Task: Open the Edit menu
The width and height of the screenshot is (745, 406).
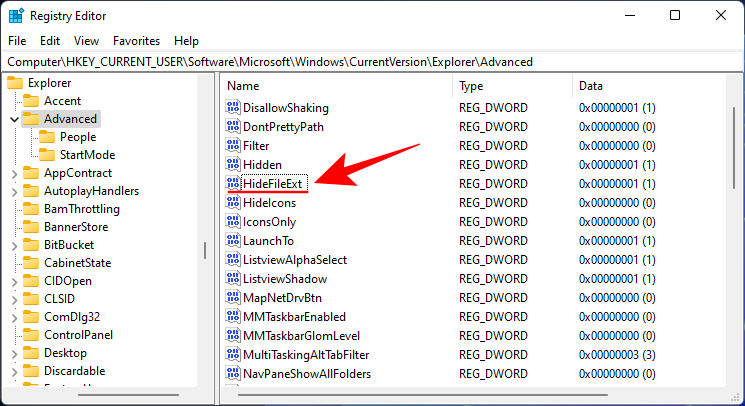Action: pos(50,41)
